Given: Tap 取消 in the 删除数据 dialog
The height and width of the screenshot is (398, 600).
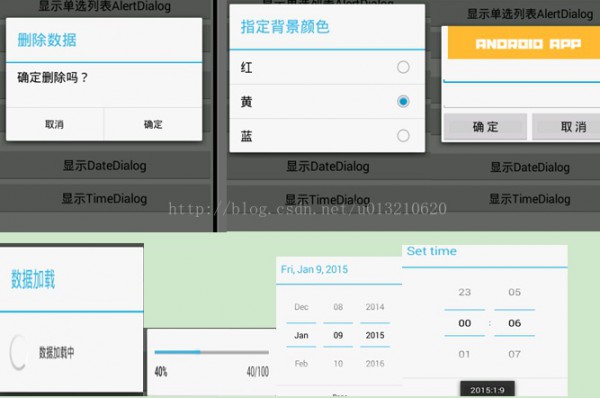Looking at the screenshot, I should pos(54,124).
